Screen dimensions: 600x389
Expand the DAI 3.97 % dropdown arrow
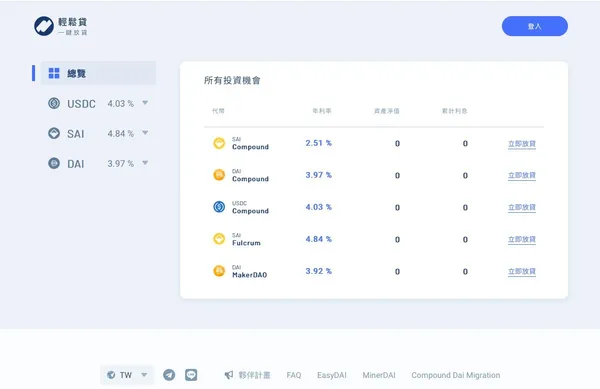pos(145,163)
